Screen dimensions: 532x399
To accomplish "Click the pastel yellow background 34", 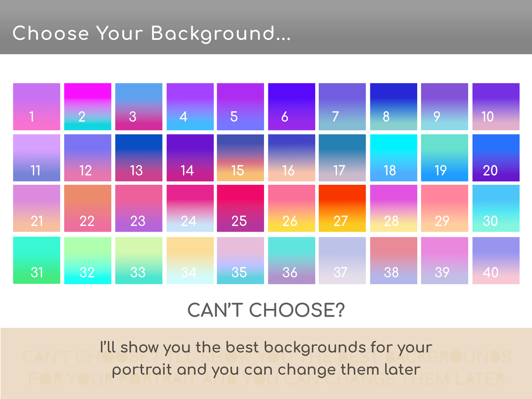I will point(190,261).
